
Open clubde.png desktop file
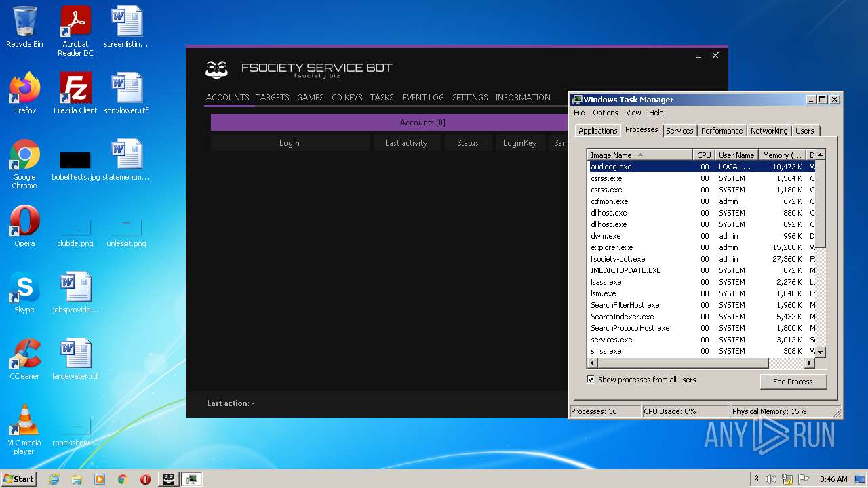click(x=75, y=232)
